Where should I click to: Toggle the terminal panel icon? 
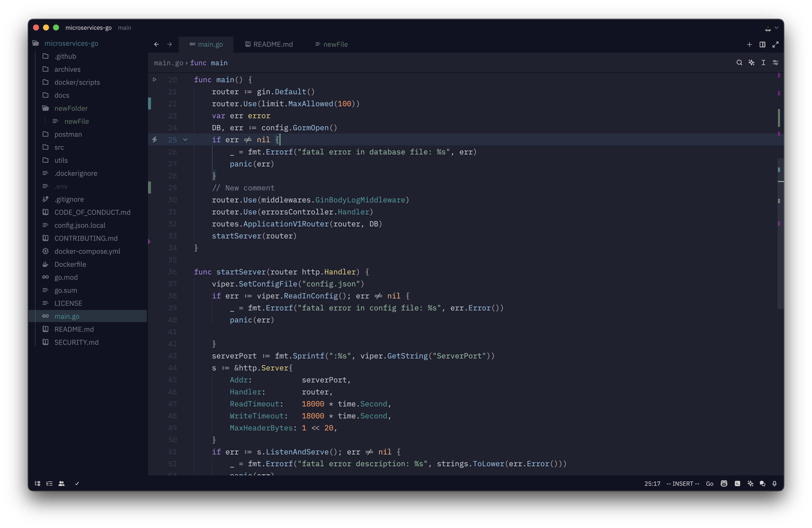pyautogui.click(x=737, y=483)
